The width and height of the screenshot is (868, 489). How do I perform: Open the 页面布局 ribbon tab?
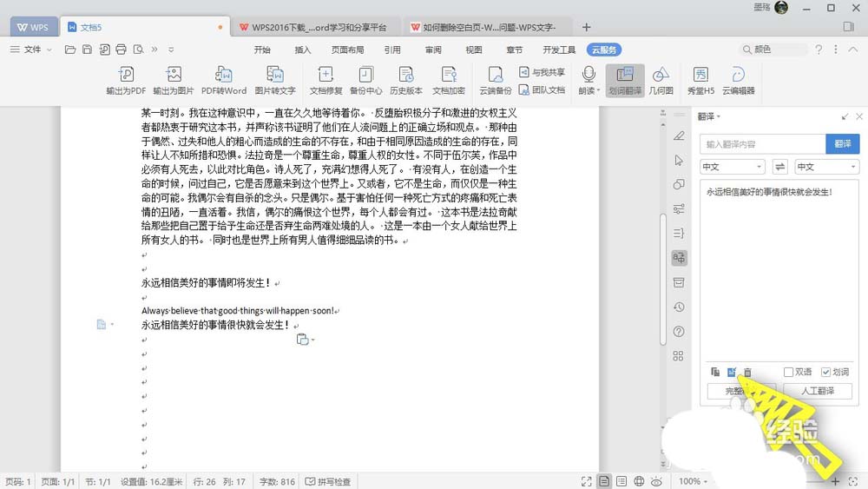[348, 50]
